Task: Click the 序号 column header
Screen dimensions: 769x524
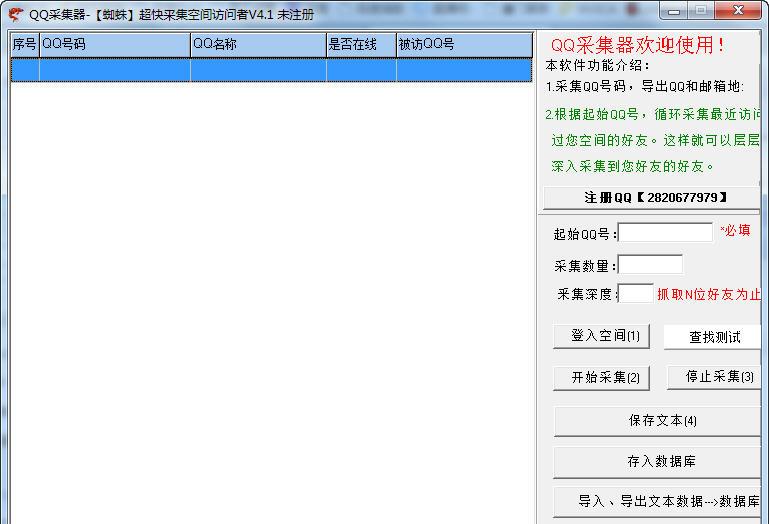Action: tap(24, 45)
